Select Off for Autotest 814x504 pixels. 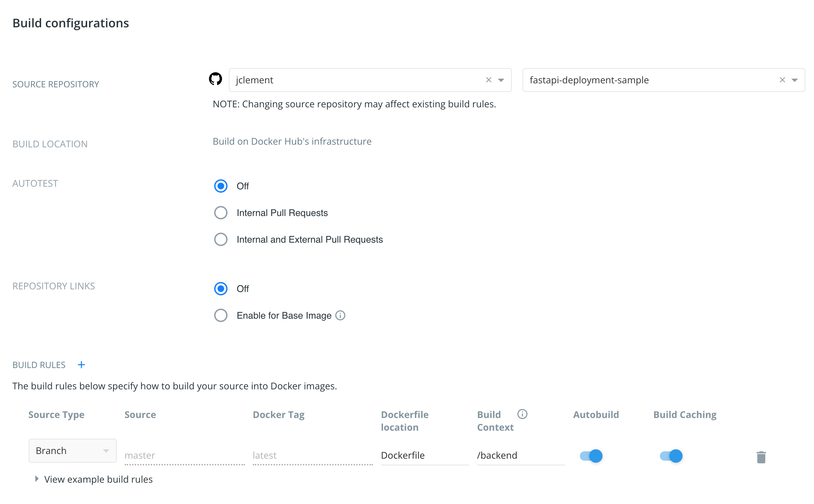tap(221, 186)
